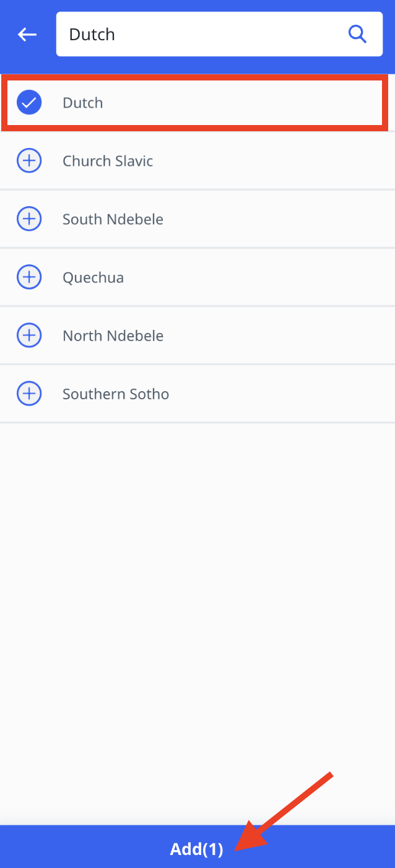Uncheck the selected Dutch checkmark icon

(29, 103)
